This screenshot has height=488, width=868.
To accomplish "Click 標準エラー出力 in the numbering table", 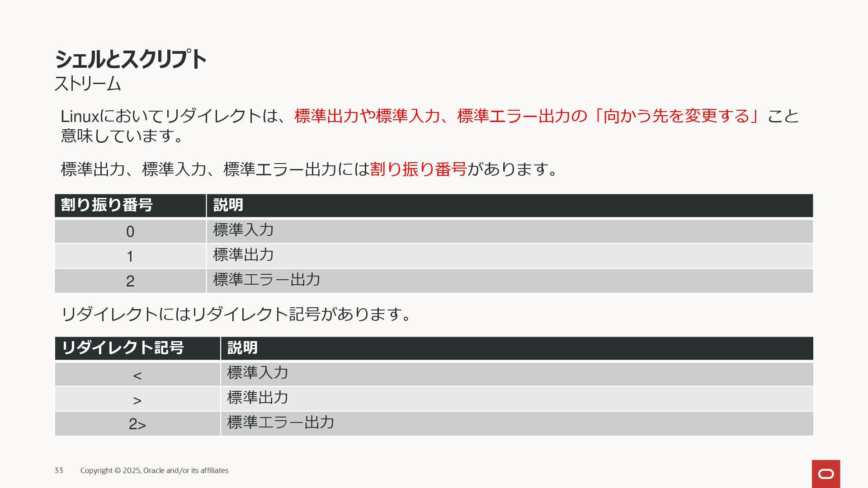I will point(267,280).
